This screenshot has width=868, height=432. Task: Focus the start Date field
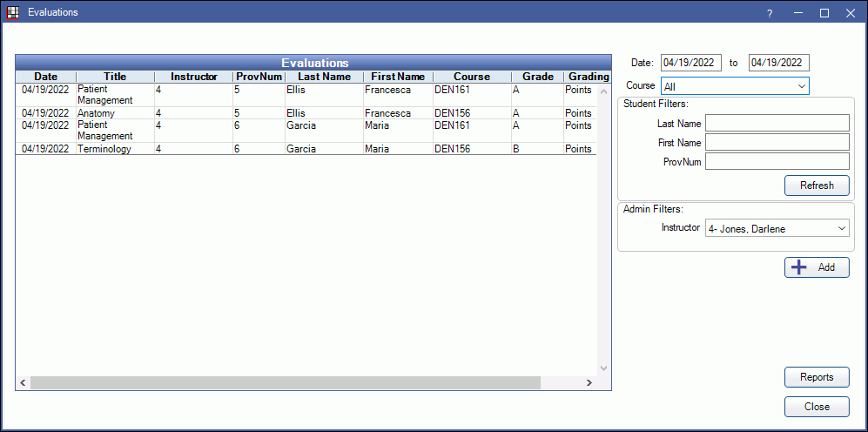coord(691,63)
